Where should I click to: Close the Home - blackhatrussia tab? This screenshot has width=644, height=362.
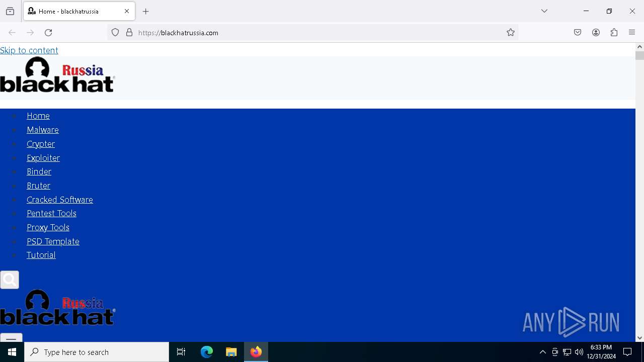[127, 11]
